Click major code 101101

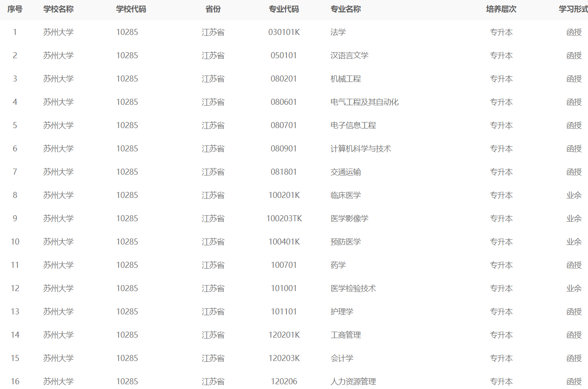(x=284, y=312)
